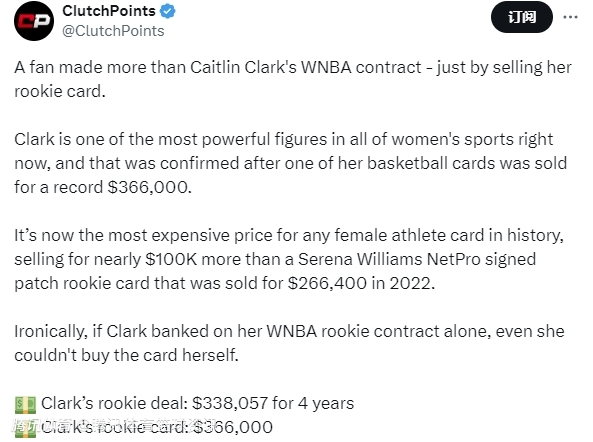Click the Tencent watermark at the bottom left

[x=113, y=425]
